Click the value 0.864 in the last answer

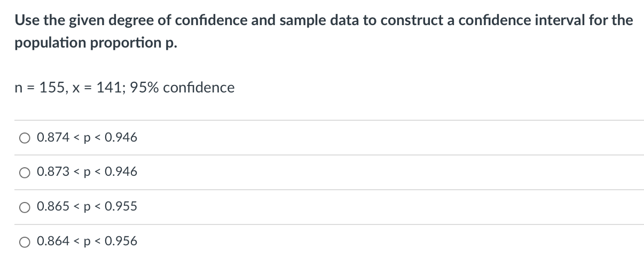pos(53,241)
